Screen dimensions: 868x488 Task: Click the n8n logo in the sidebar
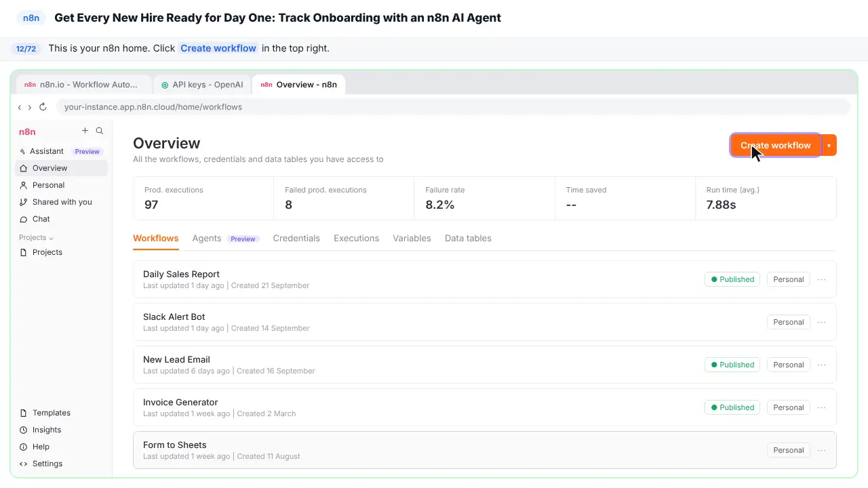[x=27, y=131]
